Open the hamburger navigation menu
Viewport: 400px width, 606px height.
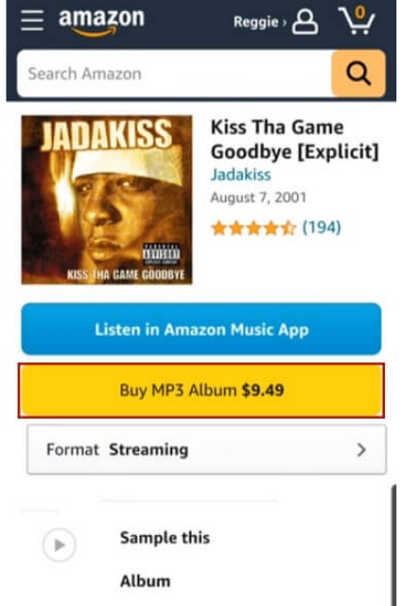pyautogui.click(x=32, y=20)
